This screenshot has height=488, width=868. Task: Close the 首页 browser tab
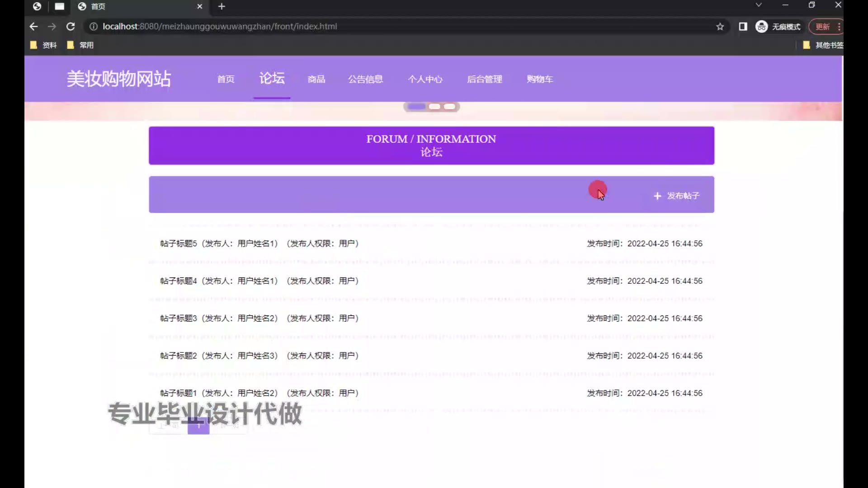click(x=199, y=6)
